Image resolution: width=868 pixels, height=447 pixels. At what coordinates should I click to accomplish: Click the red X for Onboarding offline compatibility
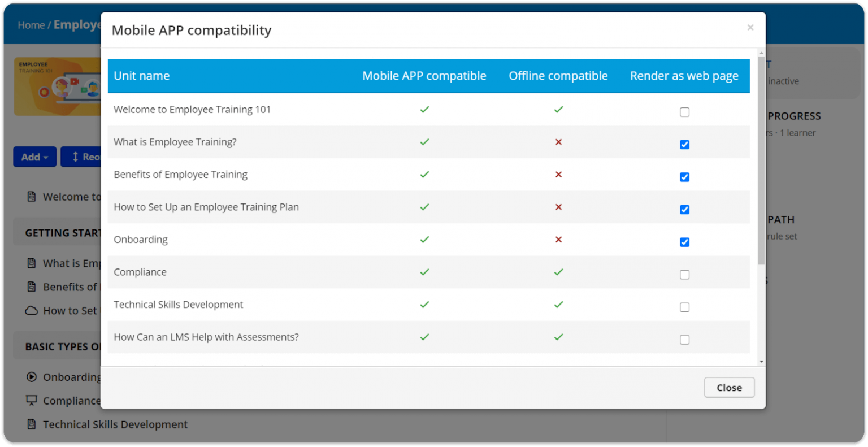[x=558, y=239]
